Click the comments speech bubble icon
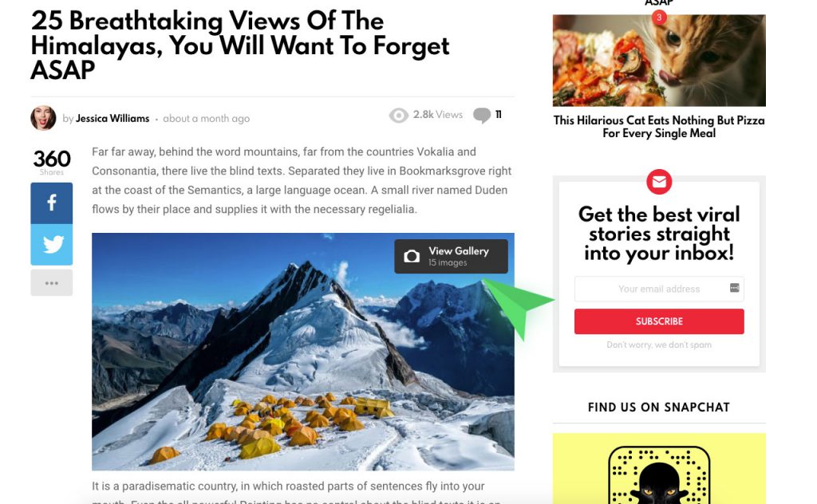Image resolution: width=817 pixels, height=504 pixels. pos(482,115)
